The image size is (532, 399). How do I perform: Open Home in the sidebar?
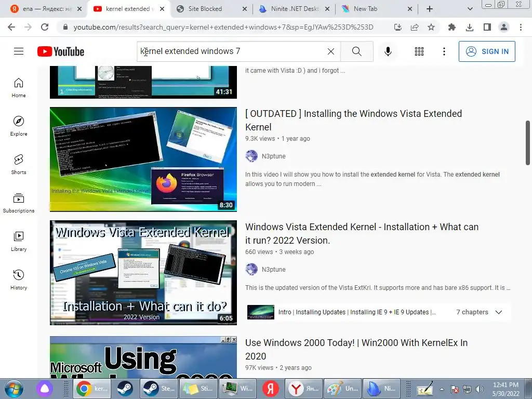(x=19, y=88)
